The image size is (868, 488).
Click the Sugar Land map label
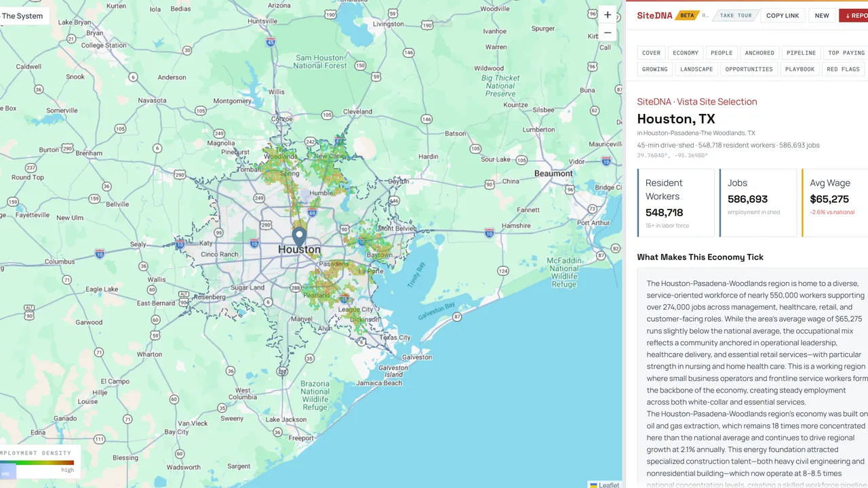tap(247, 287)
